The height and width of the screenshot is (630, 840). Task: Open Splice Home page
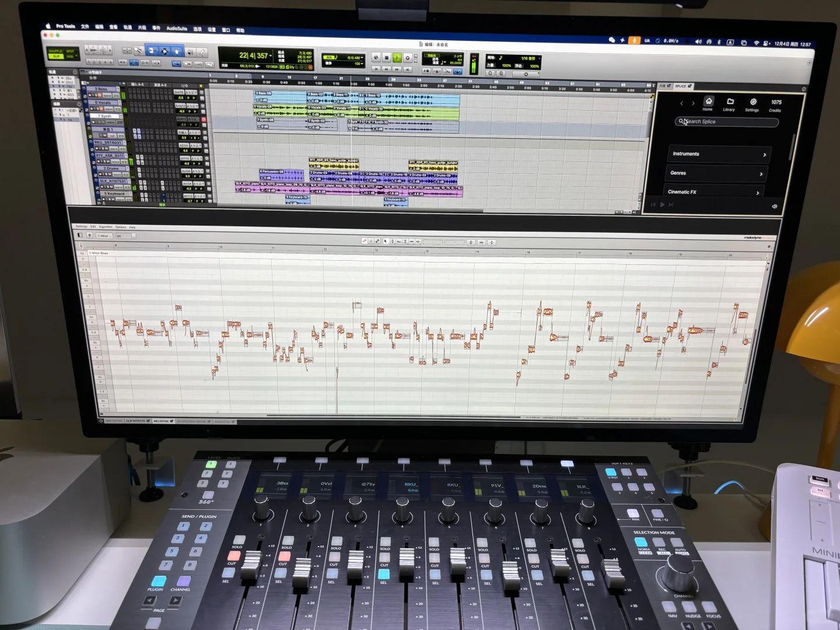(709, 104)
